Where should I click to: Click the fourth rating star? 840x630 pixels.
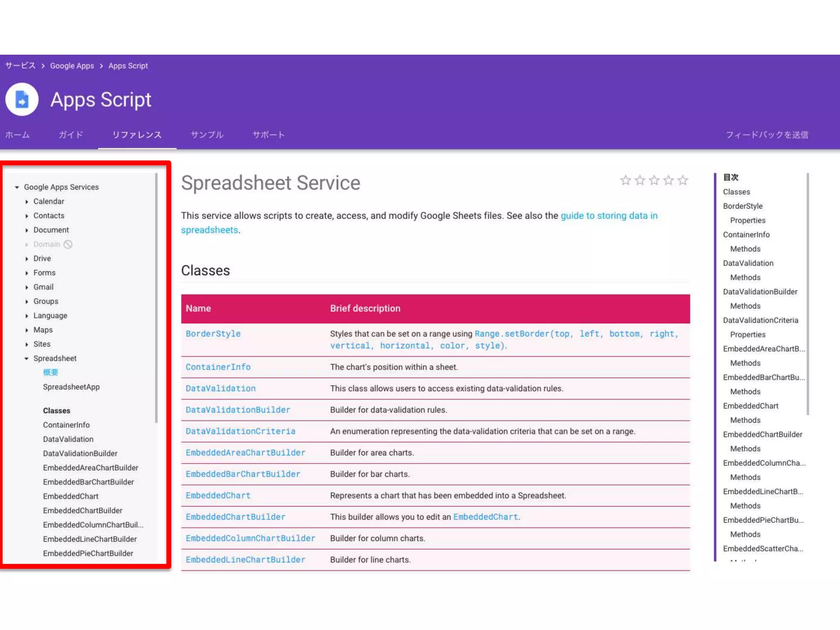[x=669, y=180]
